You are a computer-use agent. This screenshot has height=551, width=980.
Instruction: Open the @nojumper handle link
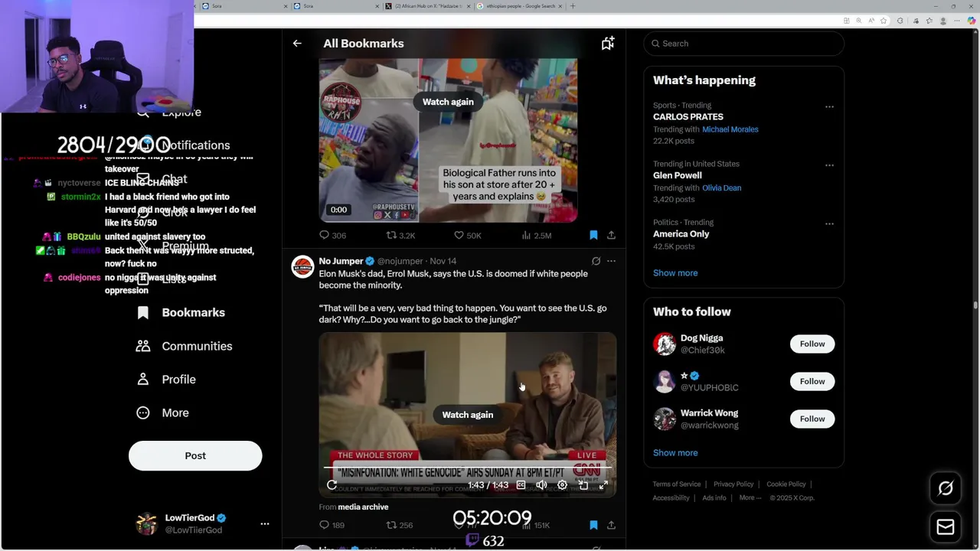click(x=400, y=262)
